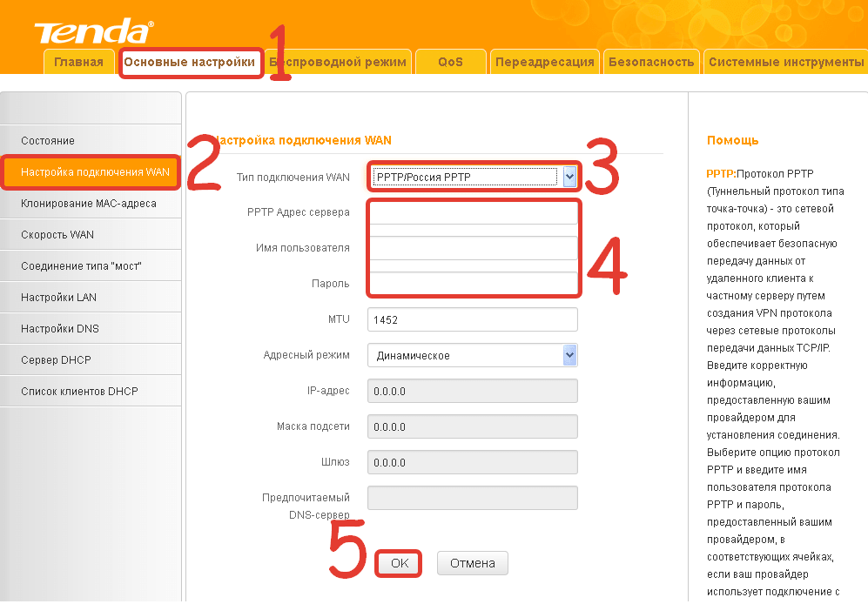Focus the MTU input field

473,319
